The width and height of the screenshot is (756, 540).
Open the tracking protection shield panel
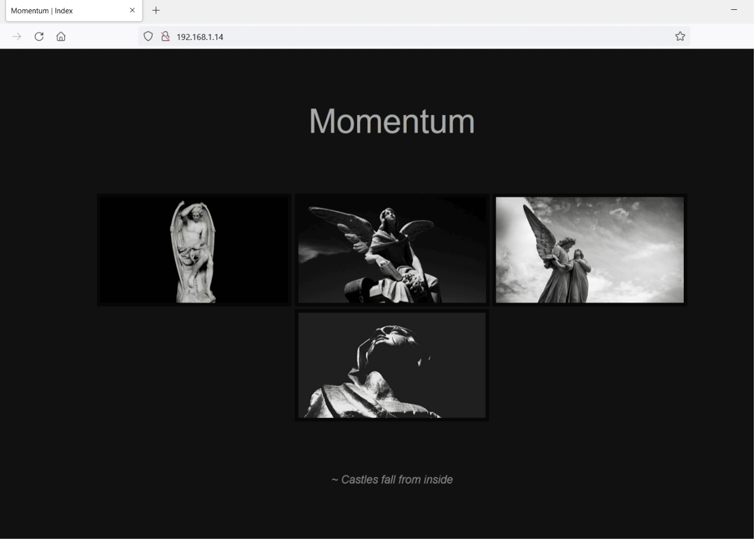(148, 37)
